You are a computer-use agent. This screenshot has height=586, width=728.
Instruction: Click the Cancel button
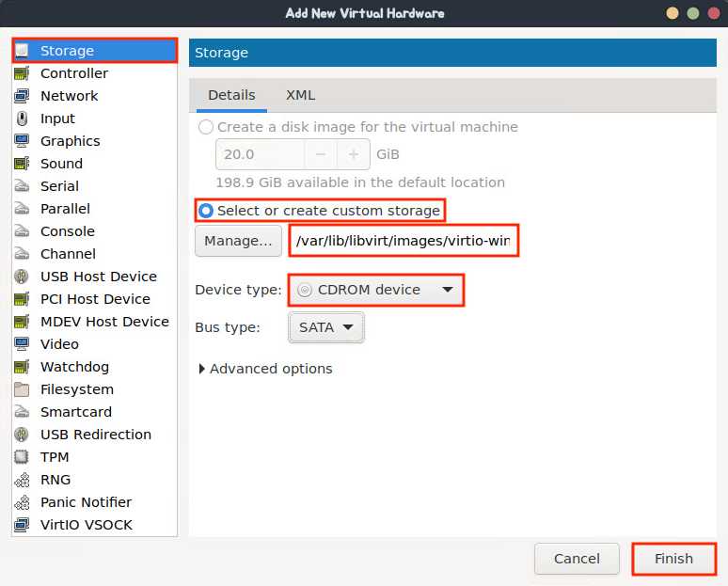577,558
